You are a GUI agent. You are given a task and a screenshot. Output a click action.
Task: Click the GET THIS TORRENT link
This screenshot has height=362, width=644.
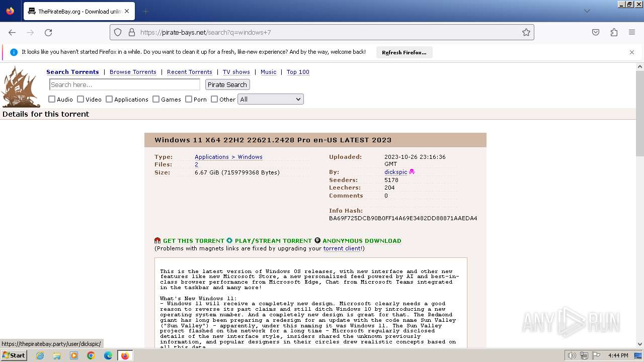tap(193, 241)
